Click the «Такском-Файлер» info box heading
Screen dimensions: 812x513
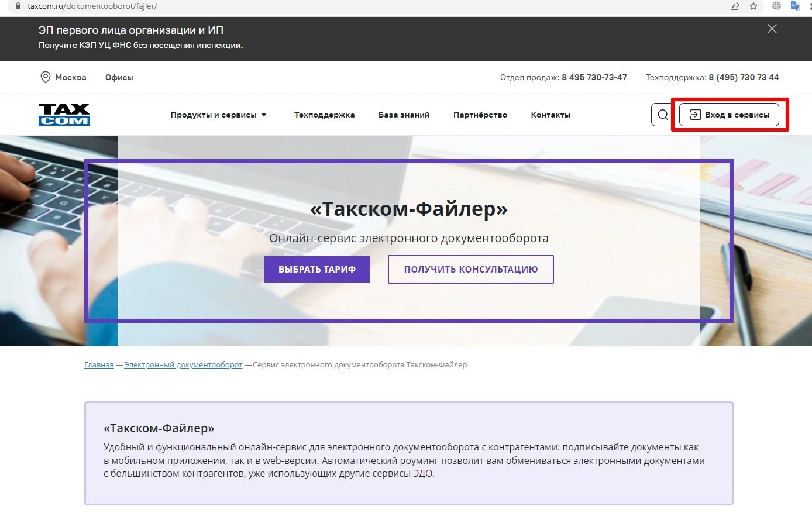click(159, 428)
